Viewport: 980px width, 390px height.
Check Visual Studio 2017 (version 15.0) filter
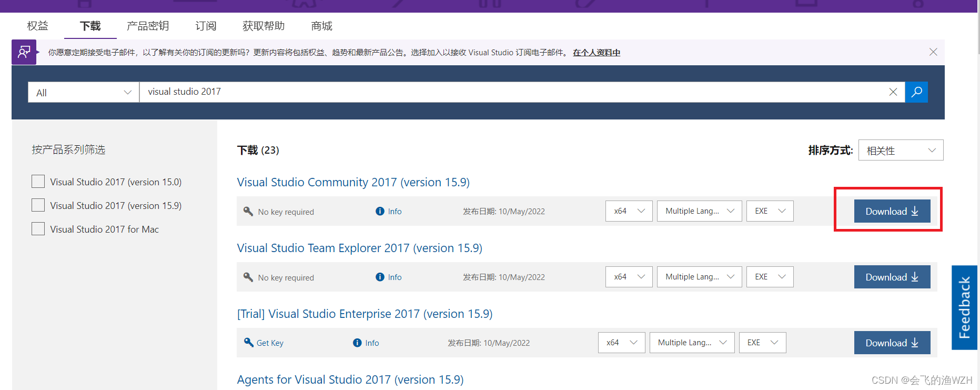[x=38, y=182]
